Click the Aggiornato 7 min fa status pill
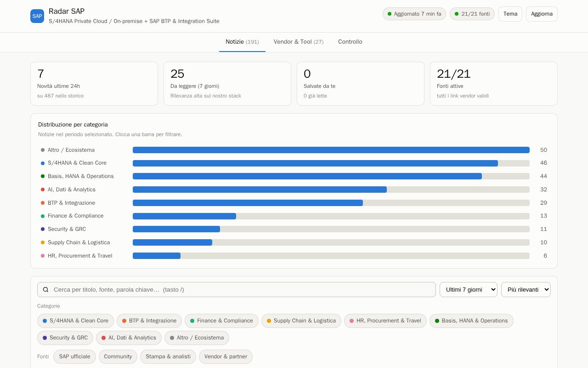Image resolution: width=588 pixels, height=368 pixels. (x=414, y=14)
